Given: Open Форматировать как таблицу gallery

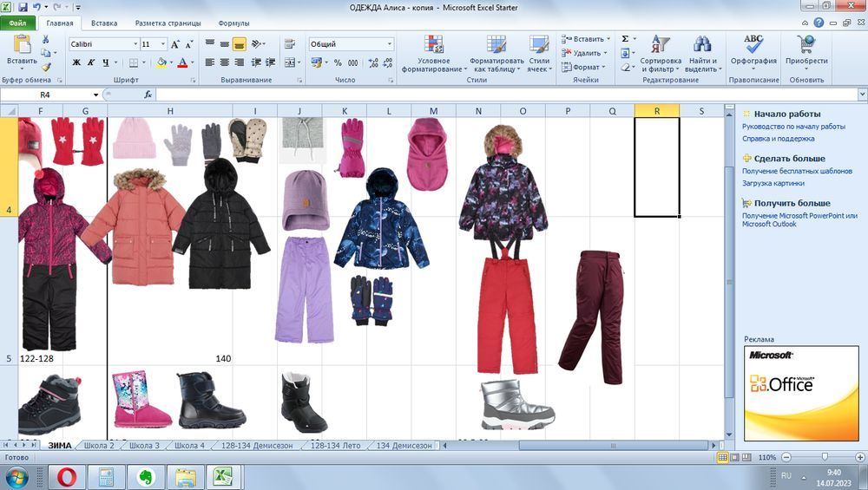Looking at the screenshot, I should 496,54.
